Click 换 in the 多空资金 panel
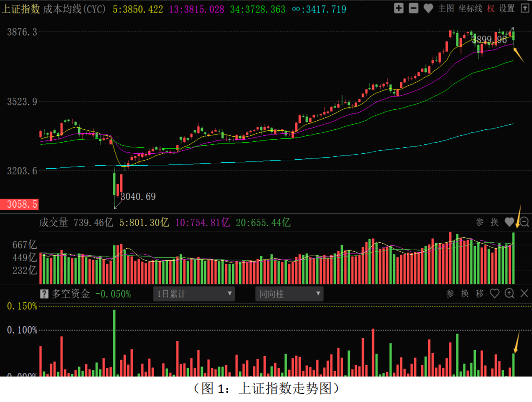 coord(465,294)
